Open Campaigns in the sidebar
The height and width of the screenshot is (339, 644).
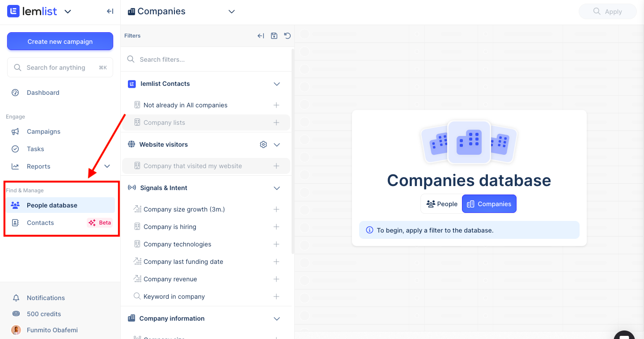43,131
